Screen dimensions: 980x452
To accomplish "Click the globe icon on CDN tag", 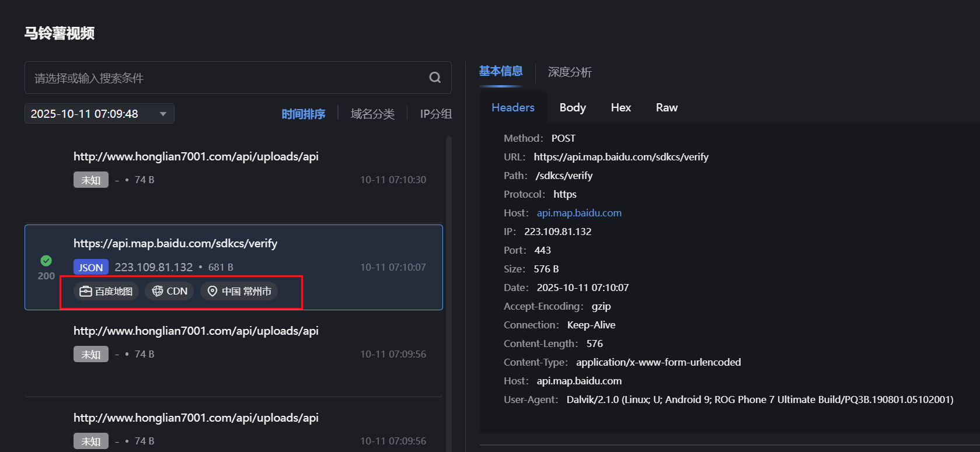I will [158, 291].
